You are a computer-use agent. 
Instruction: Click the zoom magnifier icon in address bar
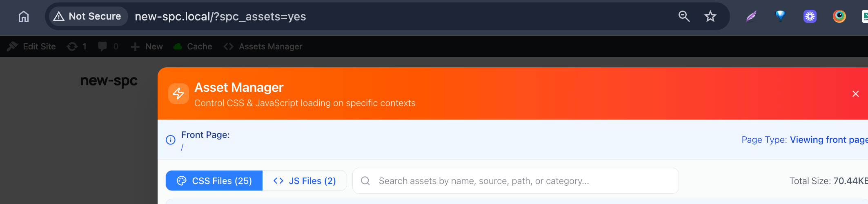pos(684,16)
